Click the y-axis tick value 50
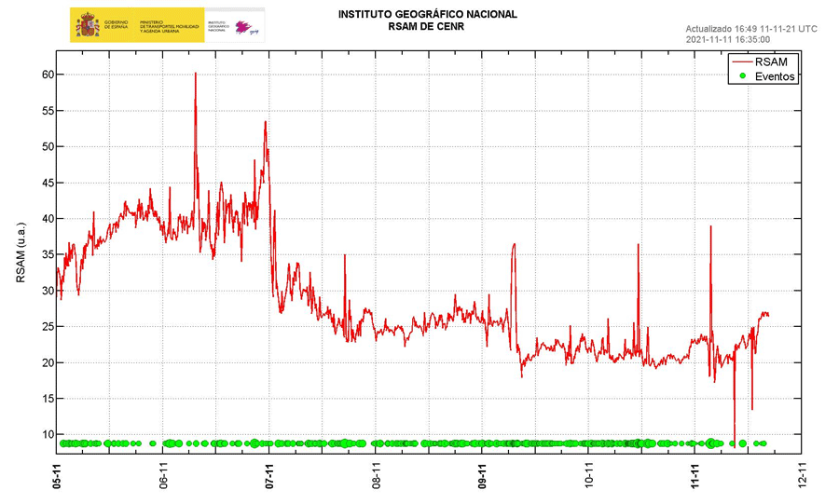 coord(48,146)
